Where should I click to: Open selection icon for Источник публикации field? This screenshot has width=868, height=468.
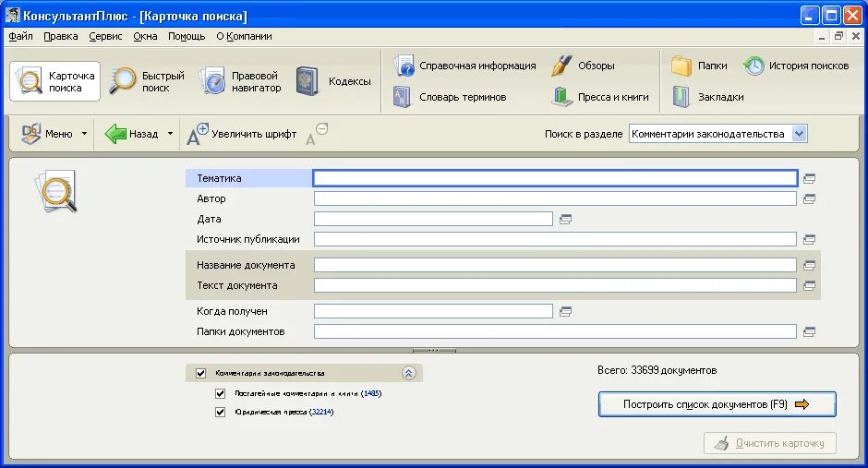pos(809,239)
